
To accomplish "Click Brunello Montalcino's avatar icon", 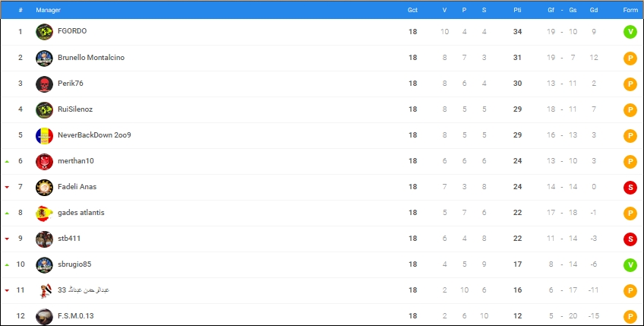I will (x=44, y=58).
